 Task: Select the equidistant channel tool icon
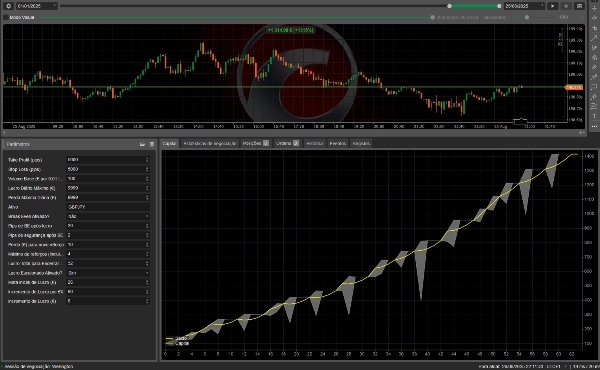point(594,77)
